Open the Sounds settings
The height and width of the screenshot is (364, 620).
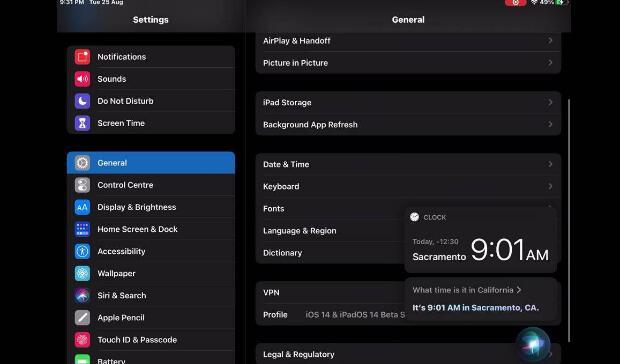pyautogui.click(x=151, y=79)
